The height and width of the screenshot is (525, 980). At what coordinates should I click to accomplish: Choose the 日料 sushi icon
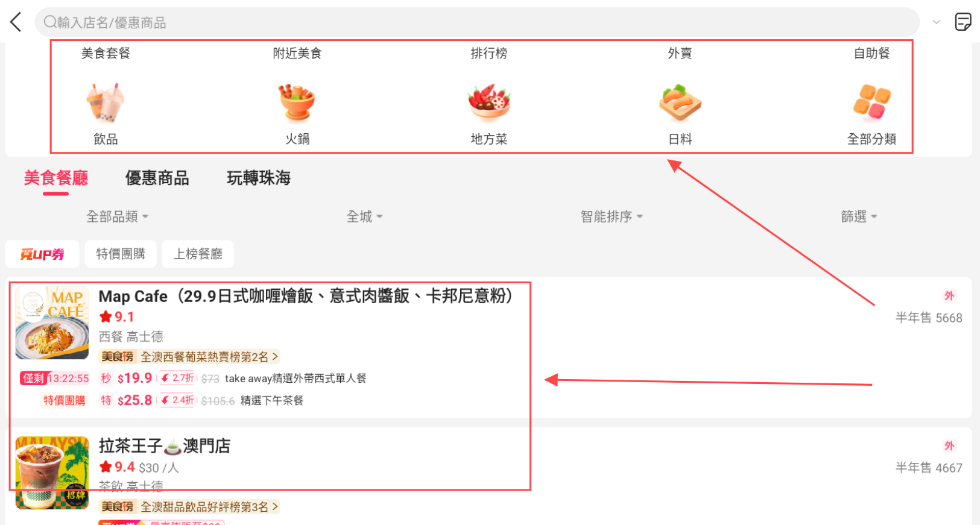pyautogui.click(x=680, y=102)
